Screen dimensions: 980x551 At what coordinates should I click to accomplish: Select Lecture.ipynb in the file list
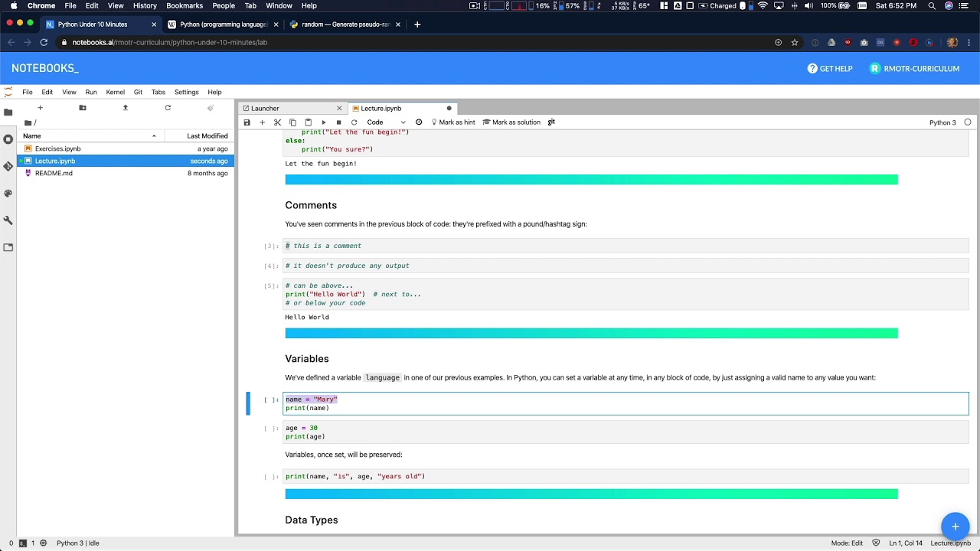pyautogui.click(x=126, y=161)
